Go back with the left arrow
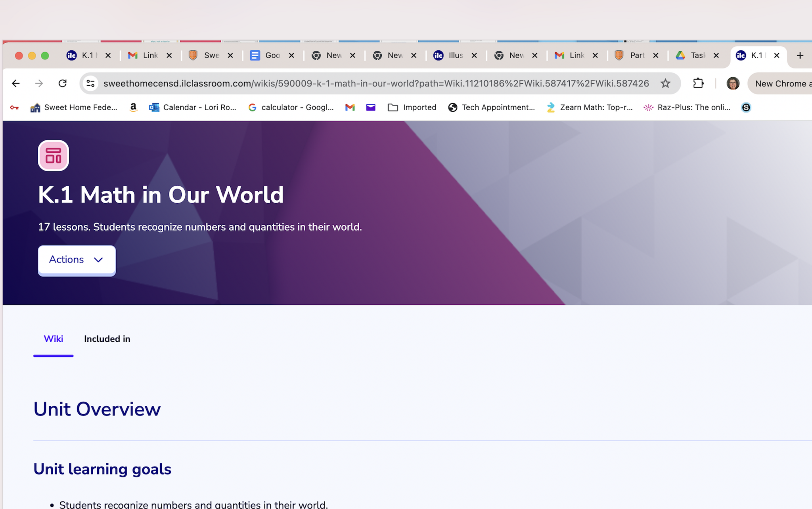 (x=16, y=83)
